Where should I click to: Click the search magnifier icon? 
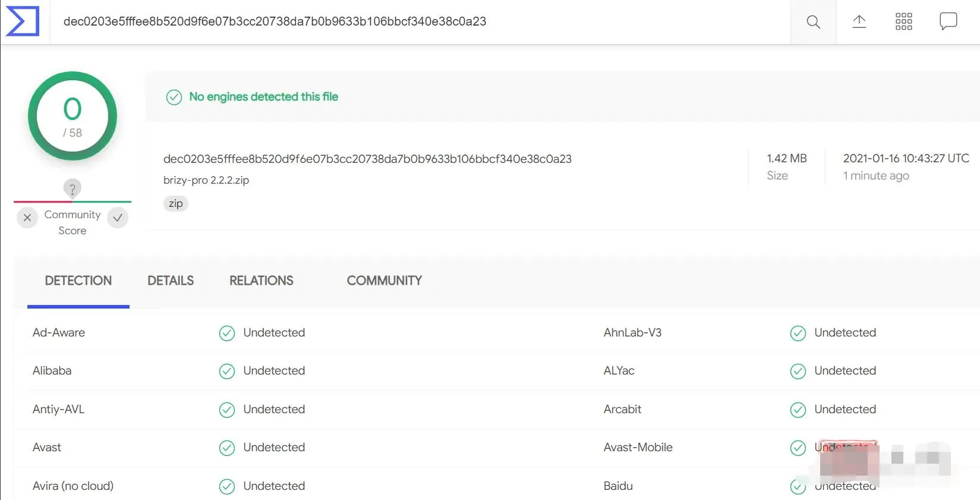click(813, 22)
